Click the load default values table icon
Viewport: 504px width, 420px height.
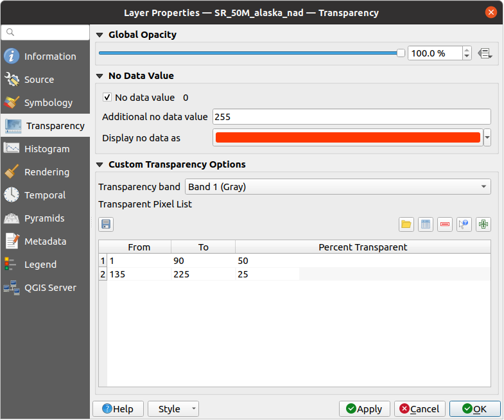tap(425, 224)
